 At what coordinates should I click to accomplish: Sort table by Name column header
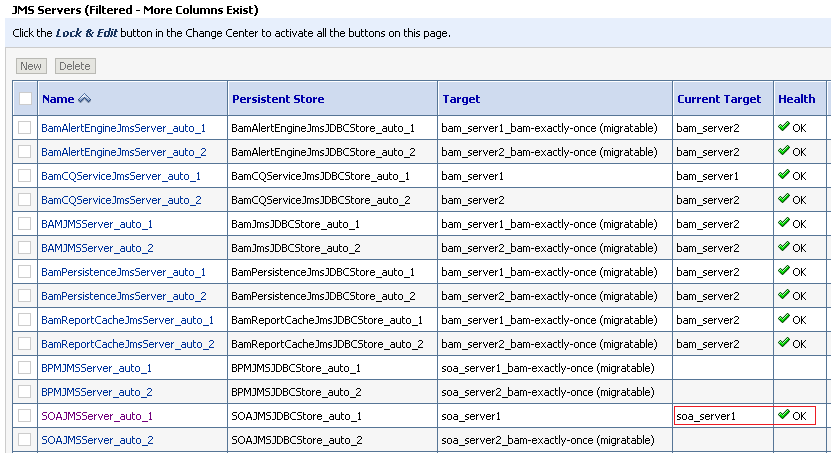pyautogui.click(x=58, y=99)
